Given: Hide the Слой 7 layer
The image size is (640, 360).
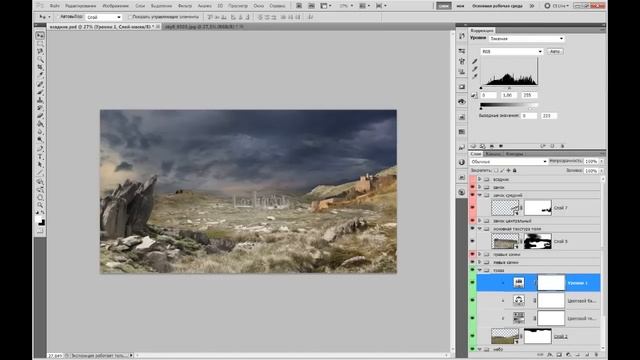Looking at the screenshot, I should tap(473, 208).
